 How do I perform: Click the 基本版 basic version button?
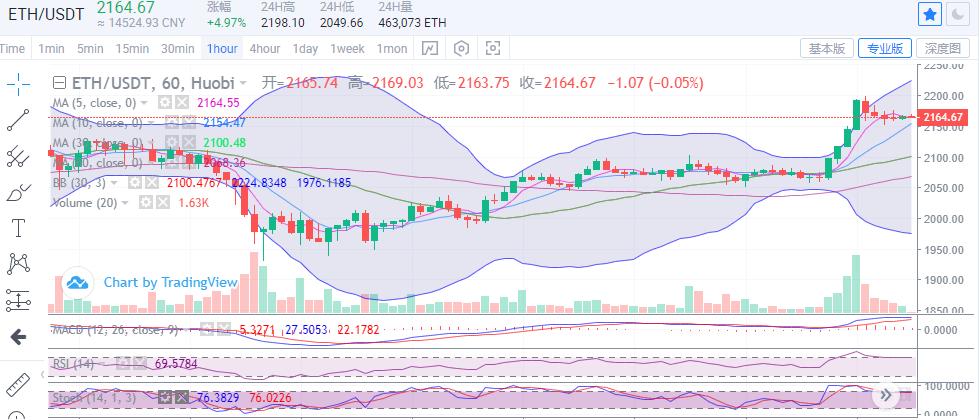coord(827,48)
